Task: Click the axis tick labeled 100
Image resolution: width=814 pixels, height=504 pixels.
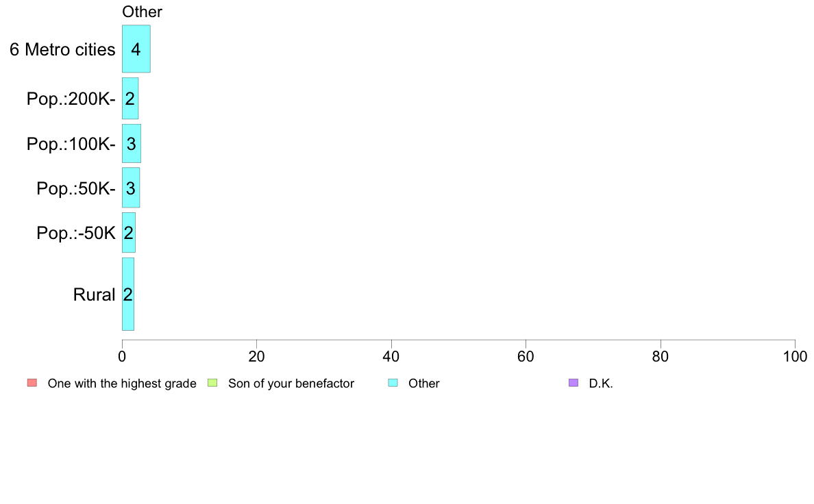Action: point(795,356)
